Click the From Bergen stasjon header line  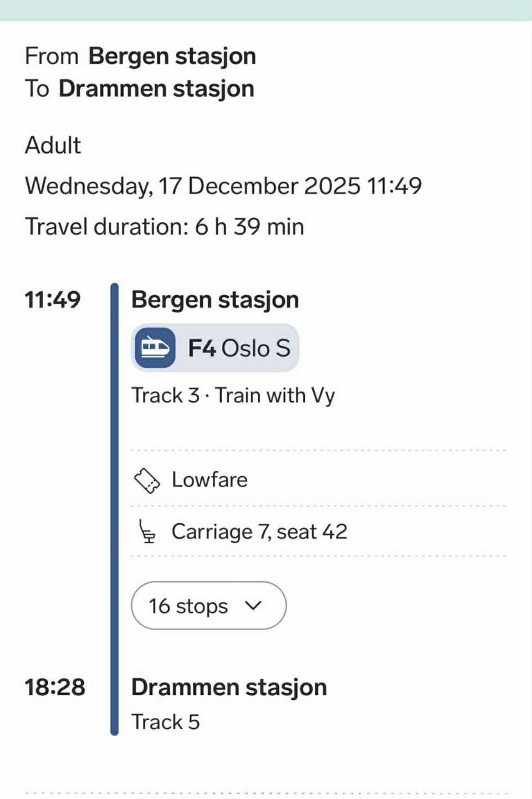(x=141, y=56)
